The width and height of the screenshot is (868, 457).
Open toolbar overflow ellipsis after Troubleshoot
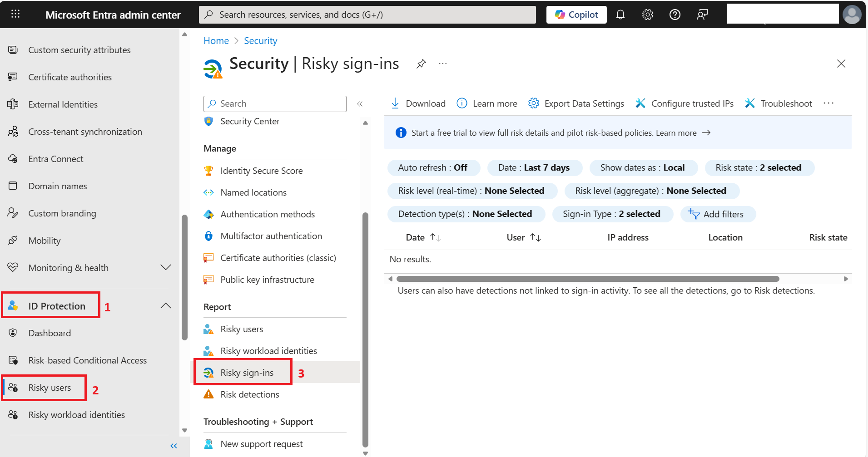828,103
